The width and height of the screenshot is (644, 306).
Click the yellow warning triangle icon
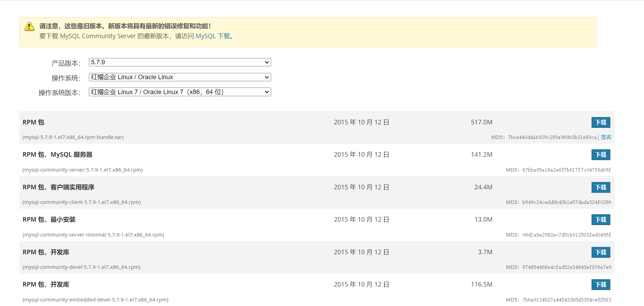pos(29,26)
